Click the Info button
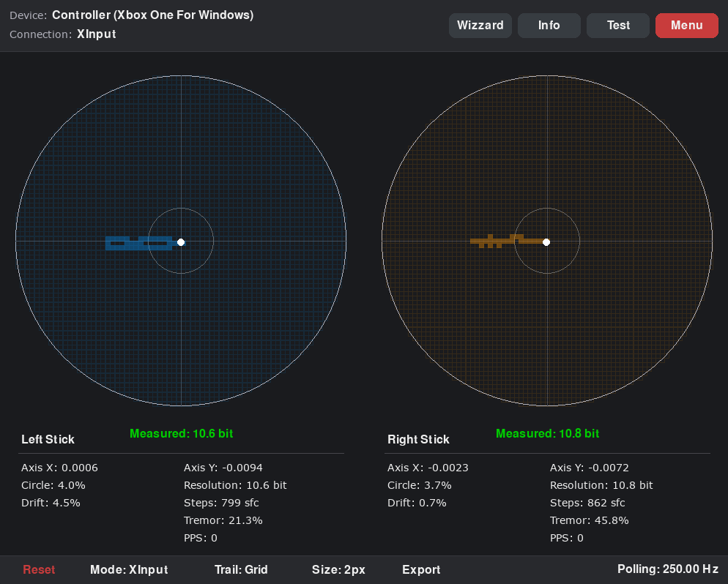The image size is (728, 584). 549,26
